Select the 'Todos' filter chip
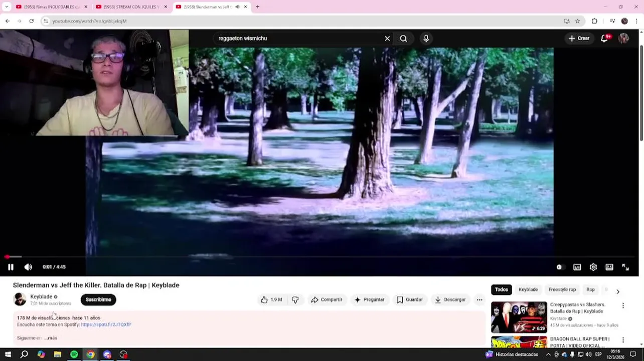 click(502, 290)
